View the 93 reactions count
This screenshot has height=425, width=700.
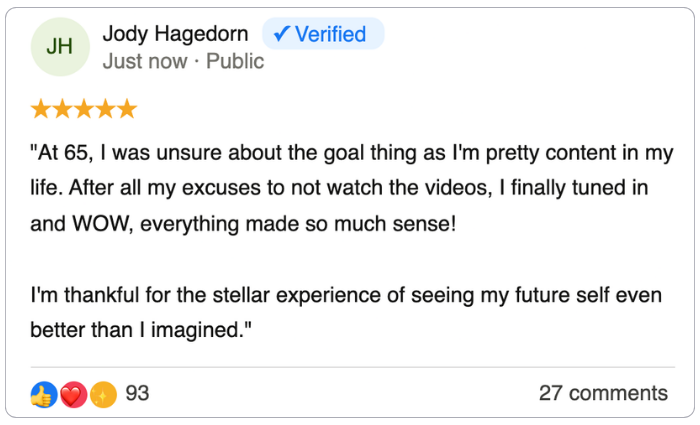click(137, 393)
